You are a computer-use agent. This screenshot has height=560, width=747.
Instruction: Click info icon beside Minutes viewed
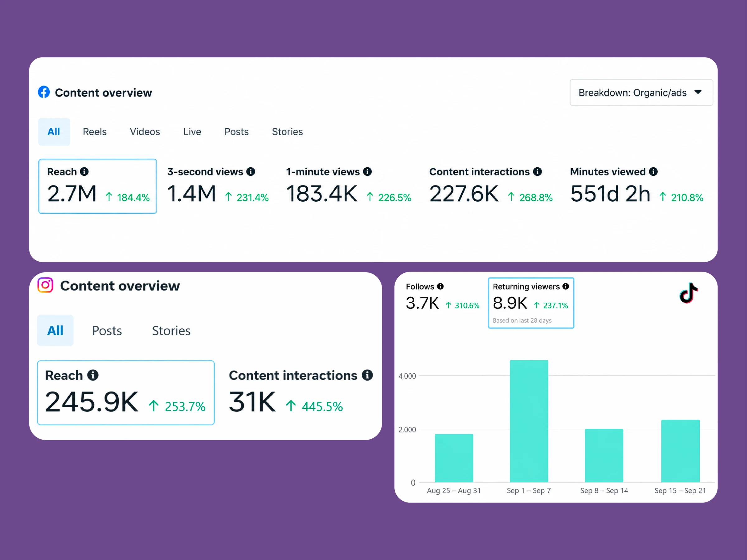(x=653, y=171)
